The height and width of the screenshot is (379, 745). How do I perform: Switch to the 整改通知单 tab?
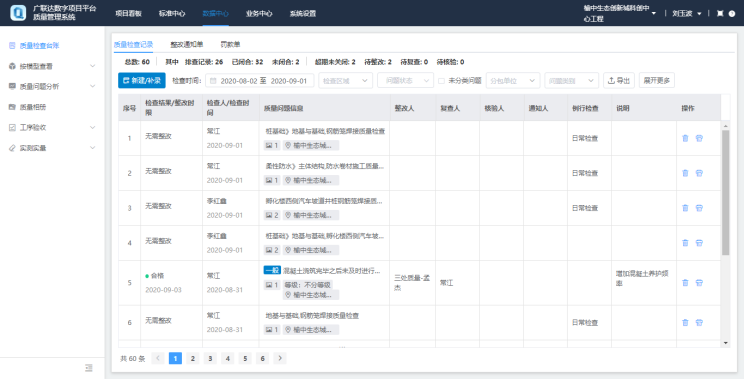[187, 44]
